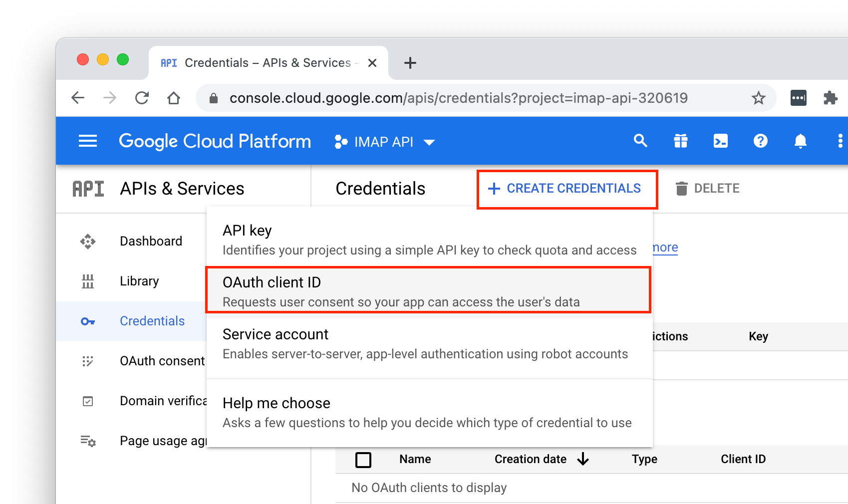848x504 pixels.
Task: Click the Credentials key icon
Action: pyautogui.click(x=88, y=321)
